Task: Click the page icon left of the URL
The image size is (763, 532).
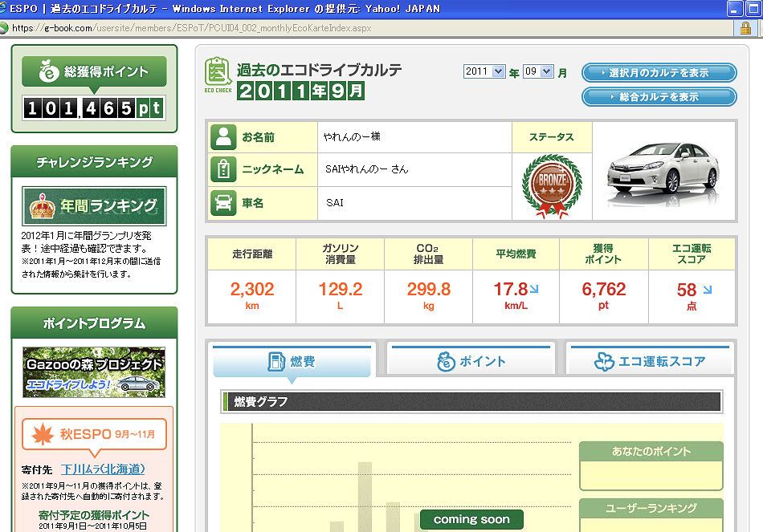Action: 4,28
